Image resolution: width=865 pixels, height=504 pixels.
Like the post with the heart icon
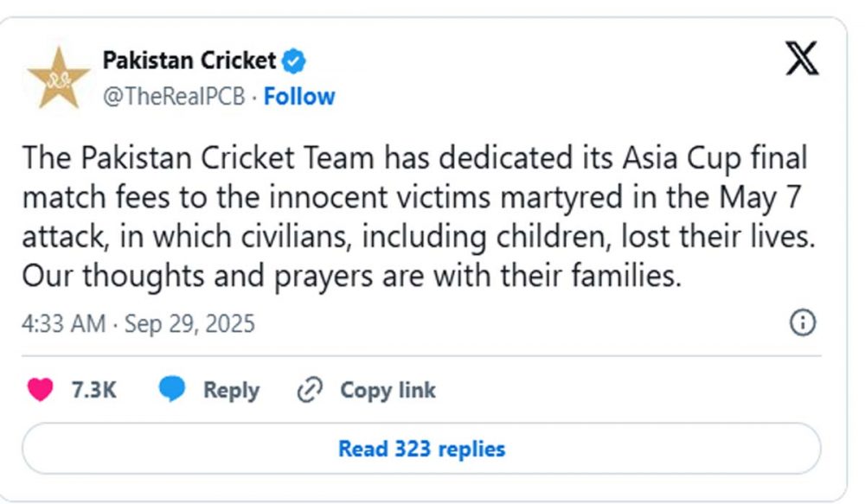40,390
